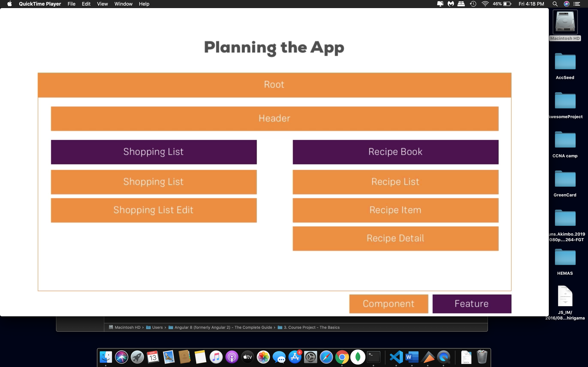
Task: Open the View menu
Action: click(102, 4)
